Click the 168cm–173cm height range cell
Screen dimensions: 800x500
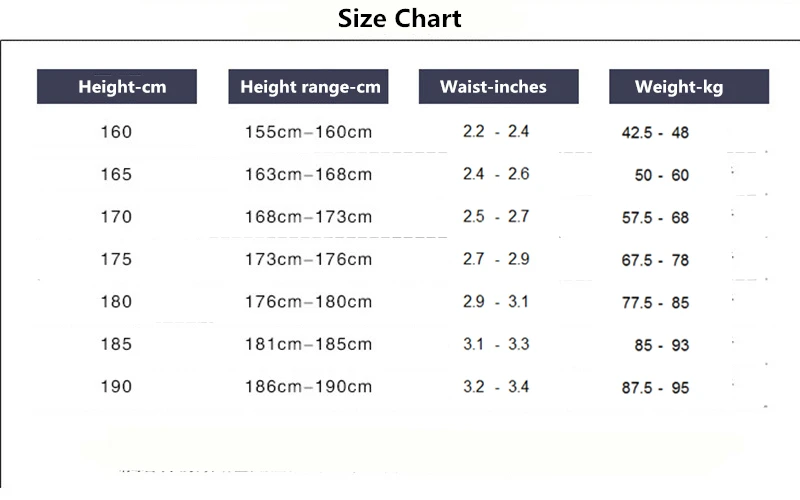308,216
